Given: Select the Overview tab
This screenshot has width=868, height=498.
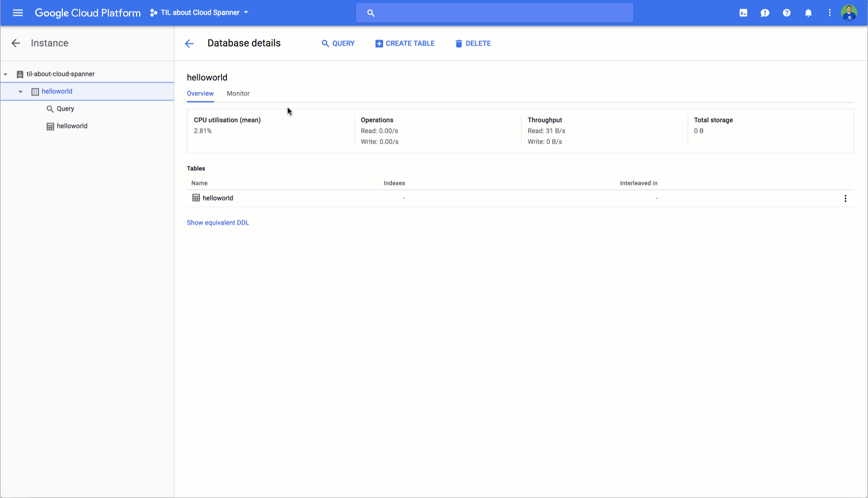Looking at the screenshot, I should (200, 93).
